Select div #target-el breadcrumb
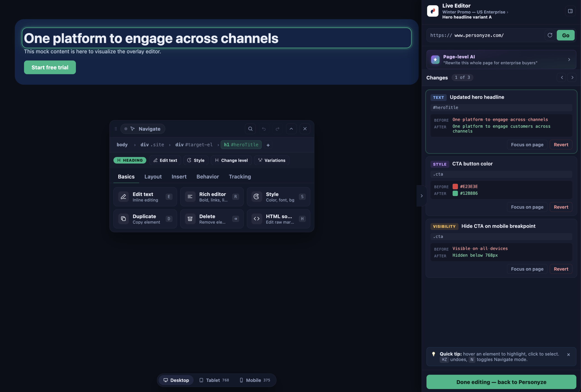 point(194,145)
